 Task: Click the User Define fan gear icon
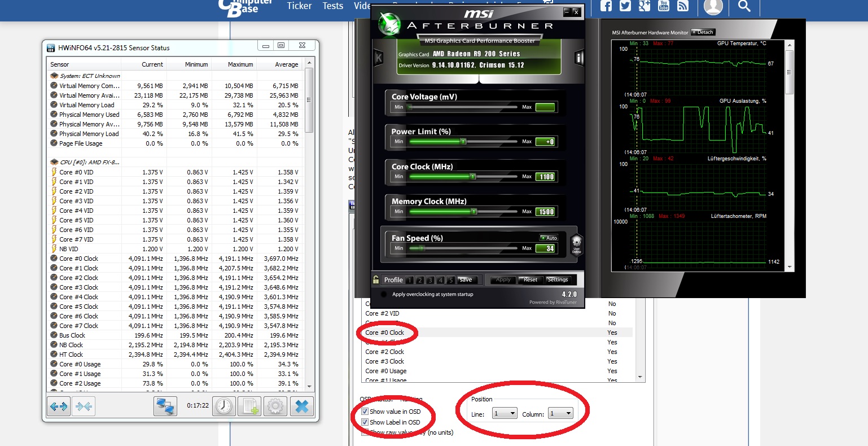coord(576,245)
